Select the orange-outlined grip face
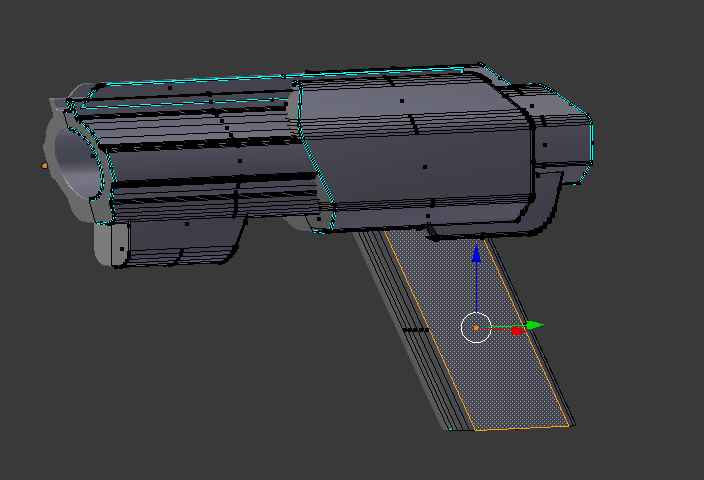 coord(476,330)
